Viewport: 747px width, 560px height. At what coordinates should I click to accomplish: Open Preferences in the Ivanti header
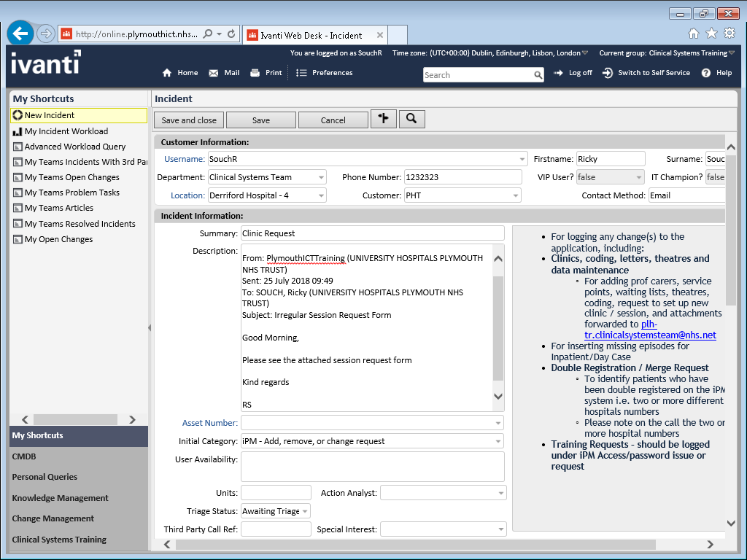click(x=325, y=73)
